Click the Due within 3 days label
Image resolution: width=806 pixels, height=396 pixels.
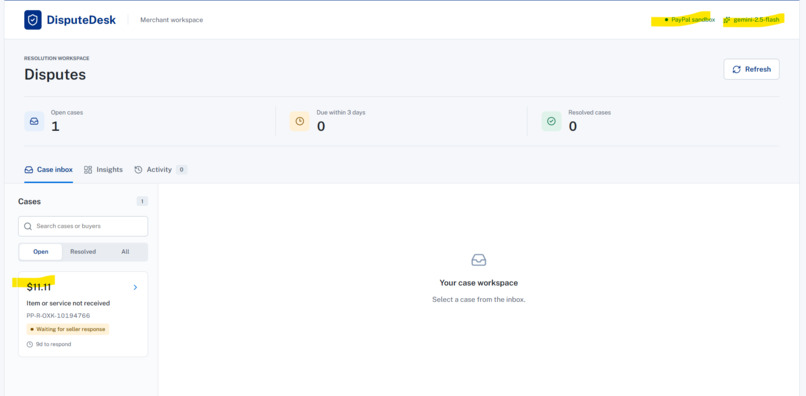(x=341, y=112)
